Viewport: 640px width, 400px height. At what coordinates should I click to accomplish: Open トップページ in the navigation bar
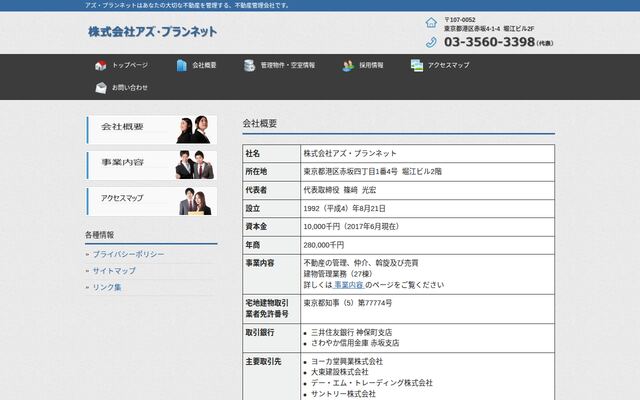130,65
